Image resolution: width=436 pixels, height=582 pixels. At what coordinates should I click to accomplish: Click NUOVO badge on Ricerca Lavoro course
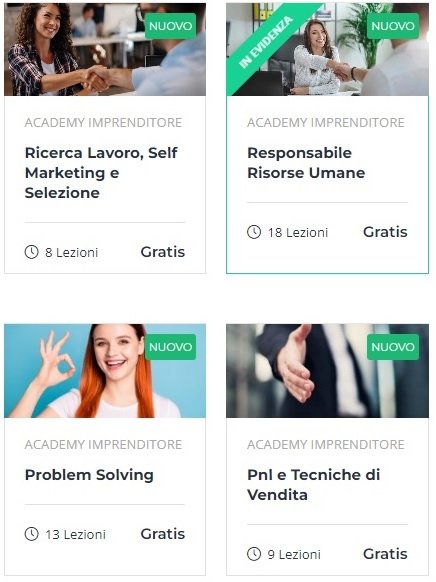[x=170, y=26]
